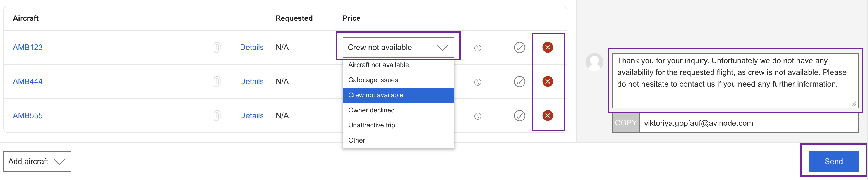Click the paperclip attachment icon for AMB555
Image resolution: width=868 pixels, height=180 pixels.
[x=217, y=116]
